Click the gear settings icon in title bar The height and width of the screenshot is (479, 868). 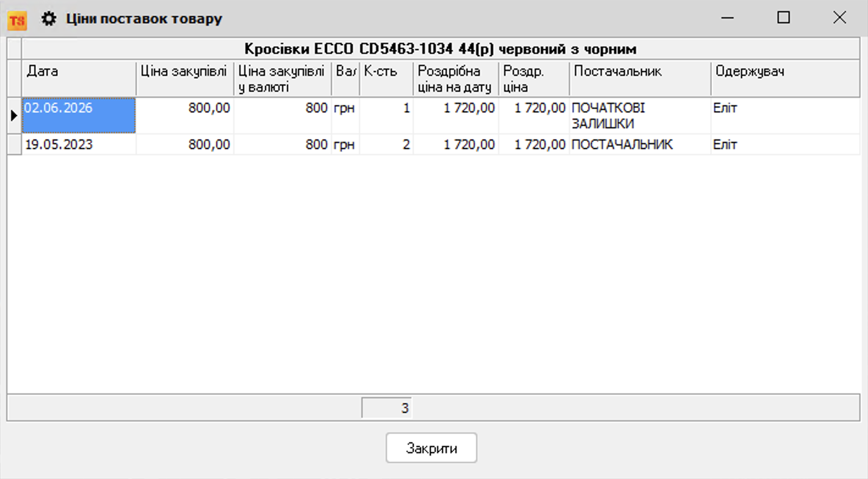coord(48,19)
